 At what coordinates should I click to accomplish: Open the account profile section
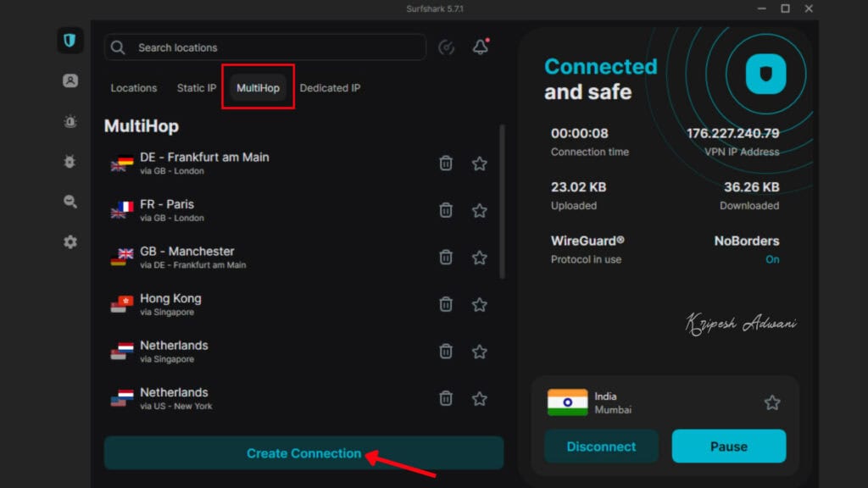[70, 80]
